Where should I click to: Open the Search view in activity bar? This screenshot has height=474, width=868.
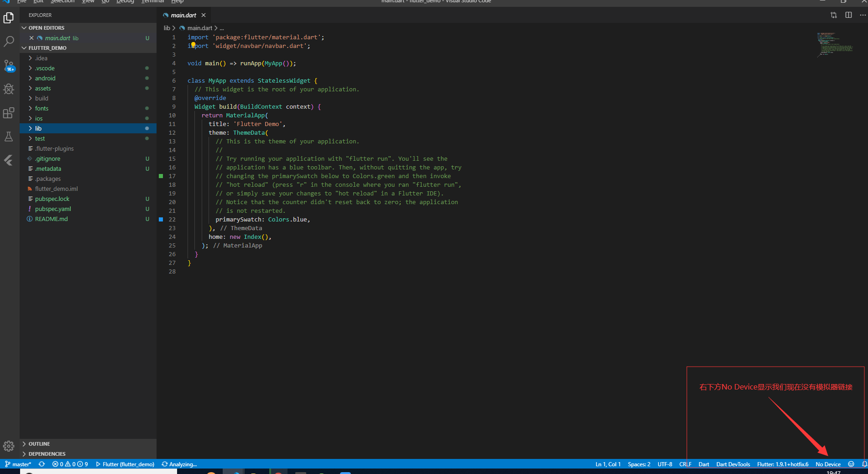tap(9, 42)
